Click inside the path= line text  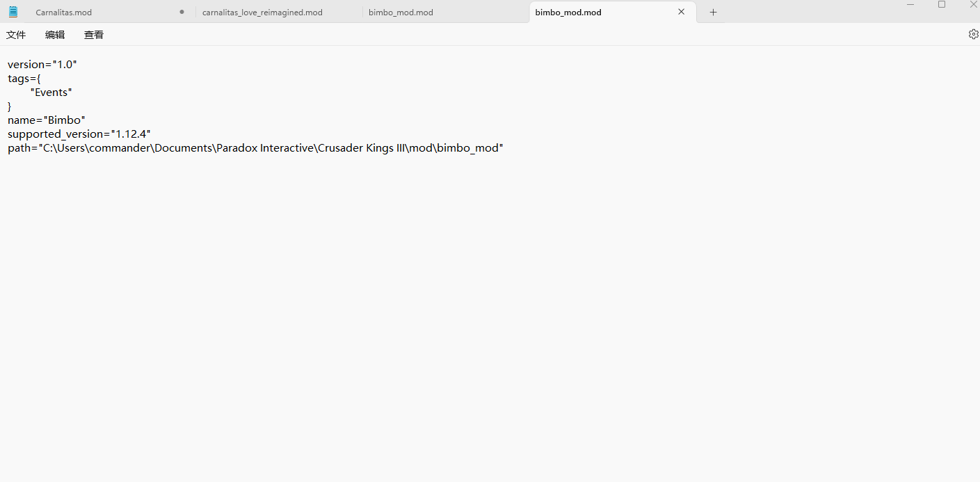[x=255, y=148]
